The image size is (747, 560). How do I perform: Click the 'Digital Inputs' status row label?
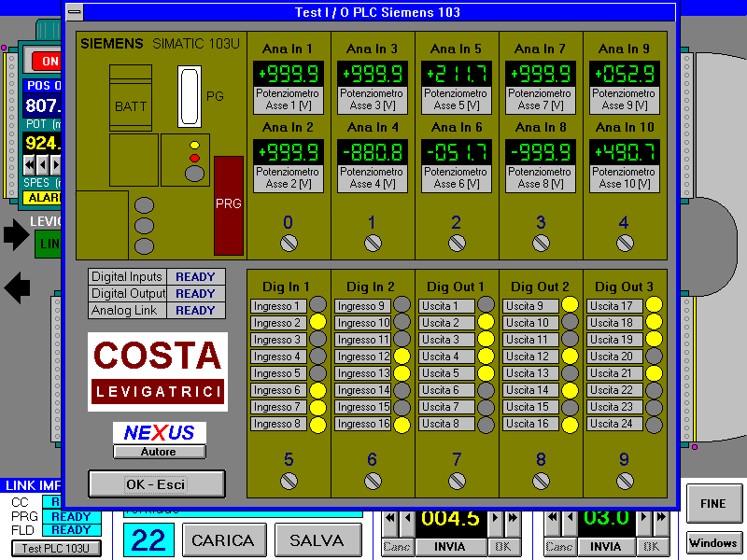pos(127,276)
